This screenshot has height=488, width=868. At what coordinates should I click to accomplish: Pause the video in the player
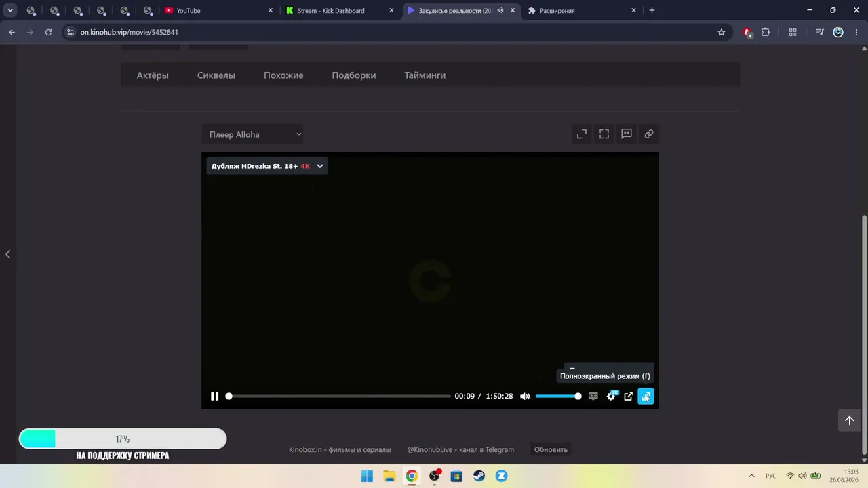214,396
